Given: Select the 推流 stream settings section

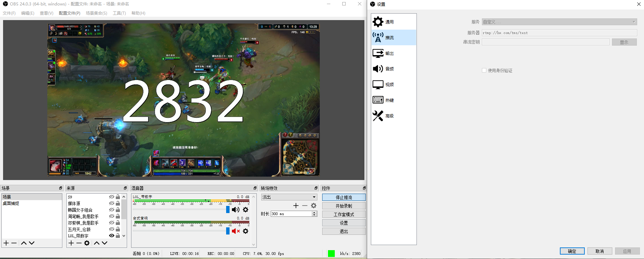Looking at the screenshot, I should pyautogui.click(x=394, y=37).
